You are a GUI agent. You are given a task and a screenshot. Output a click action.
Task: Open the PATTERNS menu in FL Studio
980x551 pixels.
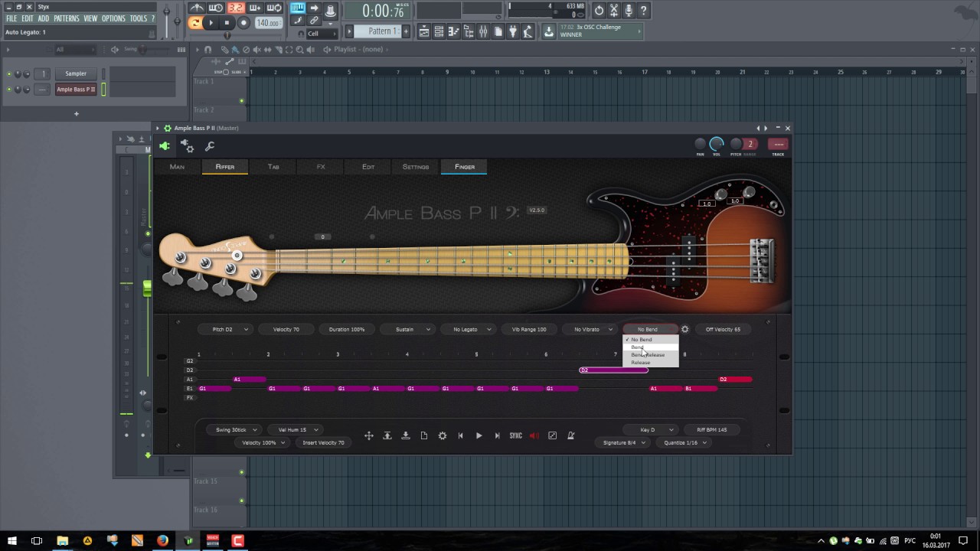[x=67, y=18]
